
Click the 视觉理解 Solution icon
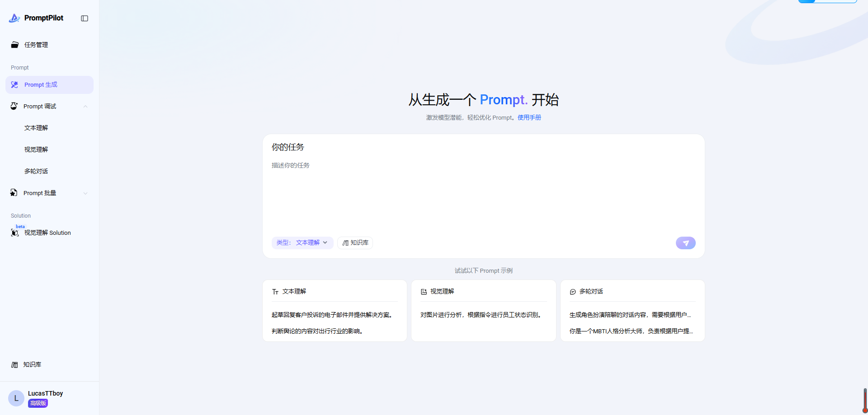pyautogui.click(x=15, y=233)
